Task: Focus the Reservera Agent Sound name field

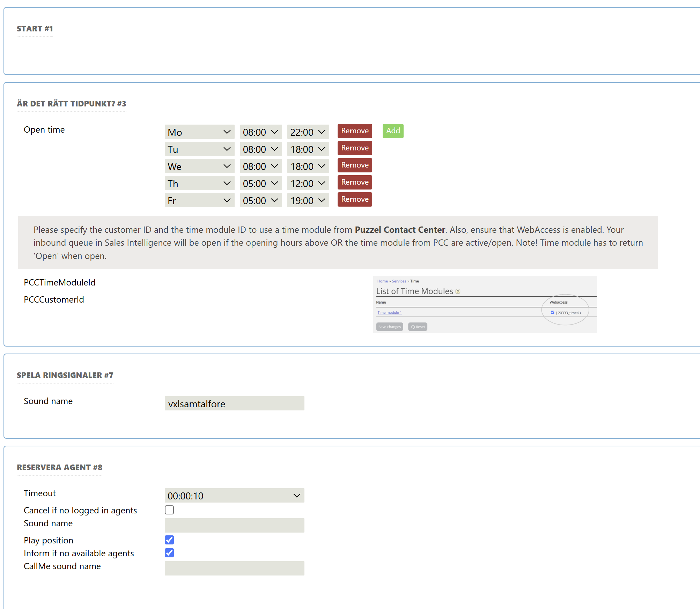Action: click(x=234, y=525)
